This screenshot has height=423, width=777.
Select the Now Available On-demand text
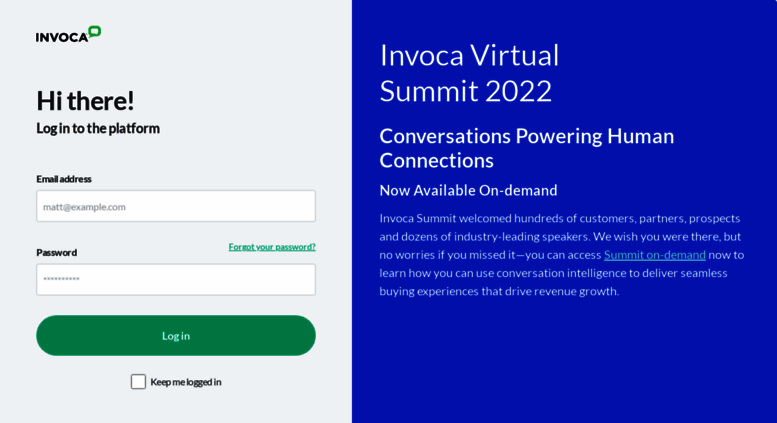tap(468, 190)
